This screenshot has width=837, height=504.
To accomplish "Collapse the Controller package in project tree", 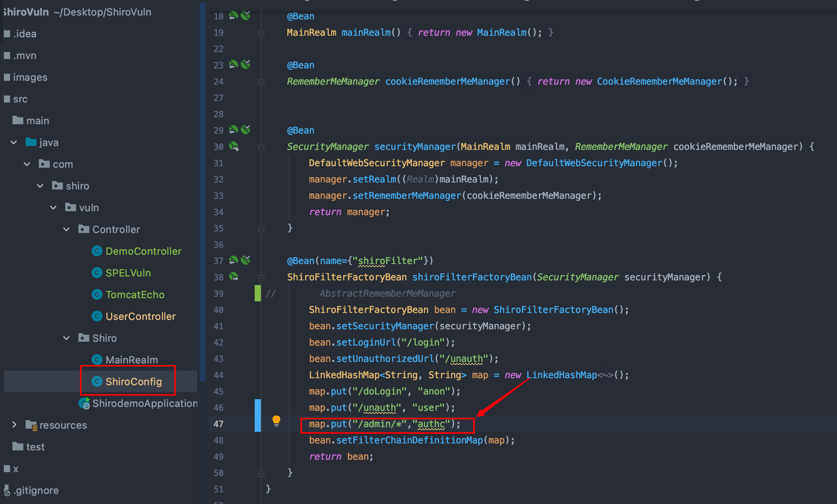I will pos(67,229).
